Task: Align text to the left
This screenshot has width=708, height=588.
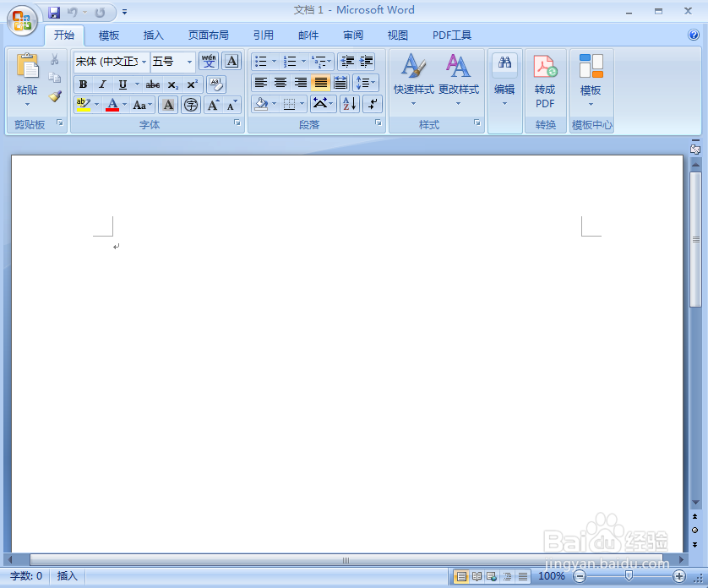Action: [x=260, y=83]
